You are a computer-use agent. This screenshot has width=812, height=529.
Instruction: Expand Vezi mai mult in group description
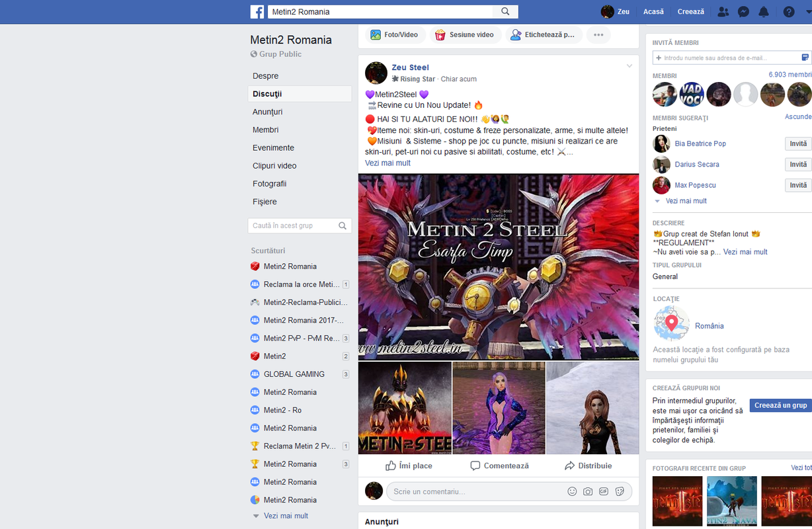(x=745, y=252)
